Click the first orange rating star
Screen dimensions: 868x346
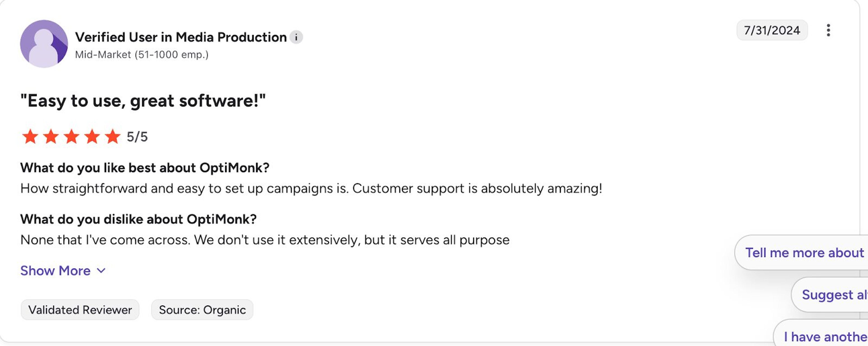[x=30, y=137]
